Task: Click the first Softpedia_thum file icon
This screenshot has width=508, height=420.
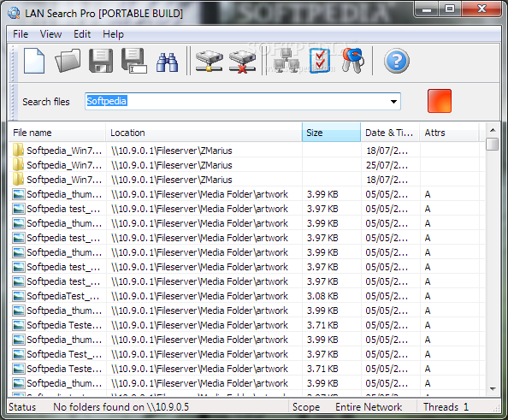Action: (19, 194)
